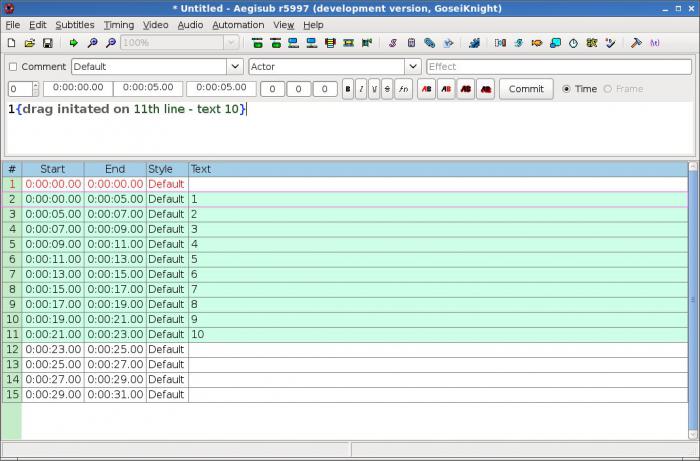
Task: Click the New subtitles file icon
Action: click(12, 43)
